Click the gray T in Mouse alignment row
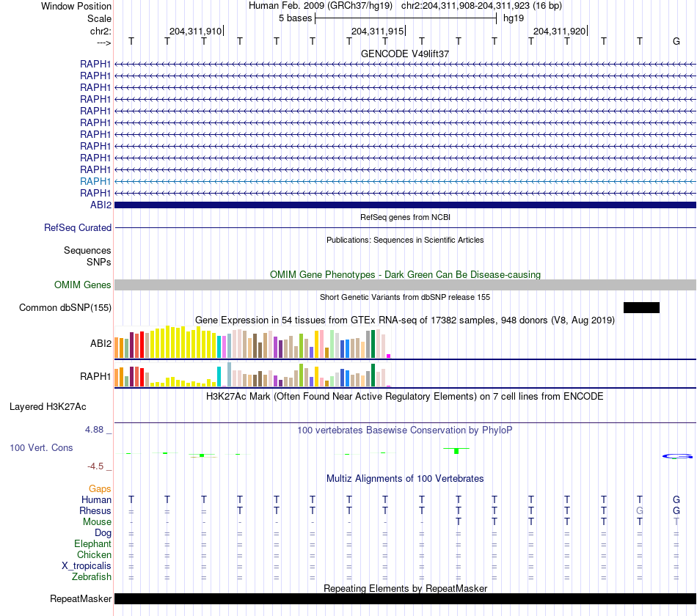Image resolution: width=697 pixels, height=616 pixels. (676, 522)
